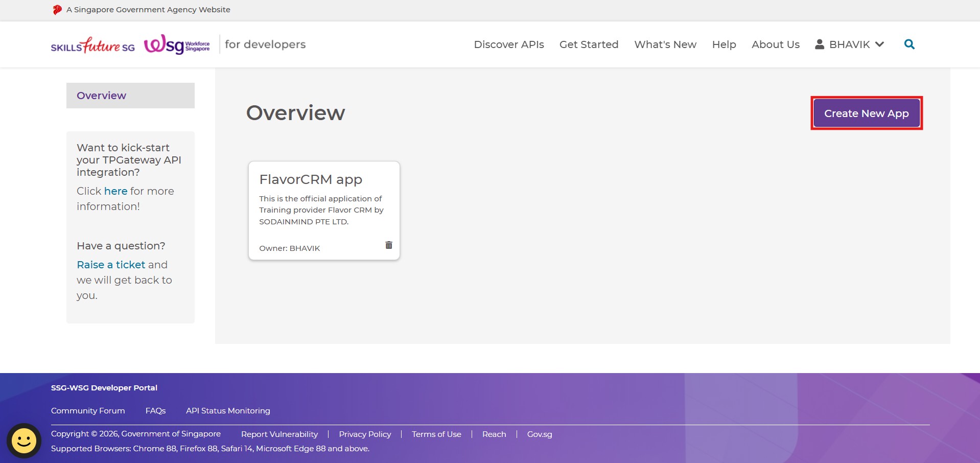This screenshot has height=463, width=980.
Task: Follow the 'here' link for TPGateway info
Action: (115, 191)
